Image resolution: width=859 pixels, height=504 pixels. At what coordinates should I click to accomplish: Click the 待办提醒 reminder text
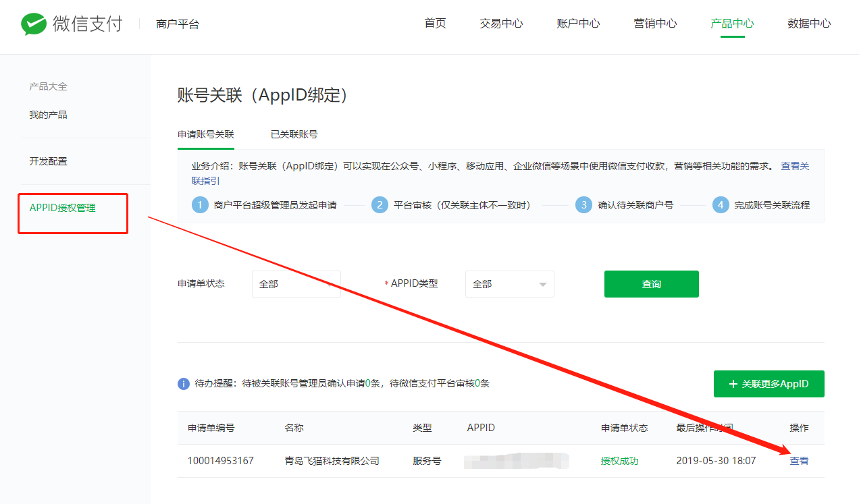coord(342,384)
